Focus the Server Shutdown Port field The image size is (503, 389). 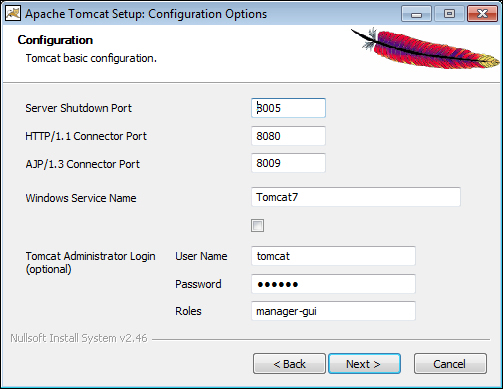tap(288, 108)
